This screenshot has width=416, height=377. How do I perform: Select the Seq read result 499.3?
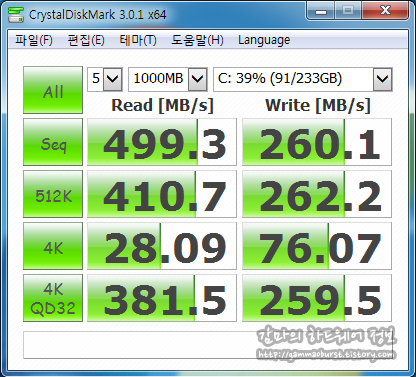tap(162, 142)
